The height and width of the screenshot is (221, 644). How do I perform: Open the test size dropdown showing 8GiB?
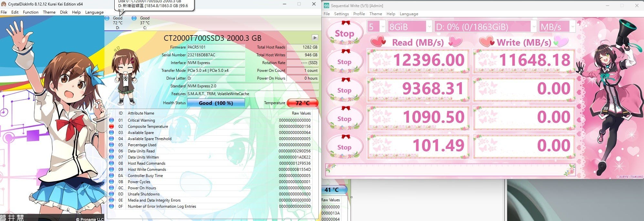[410, 27]
